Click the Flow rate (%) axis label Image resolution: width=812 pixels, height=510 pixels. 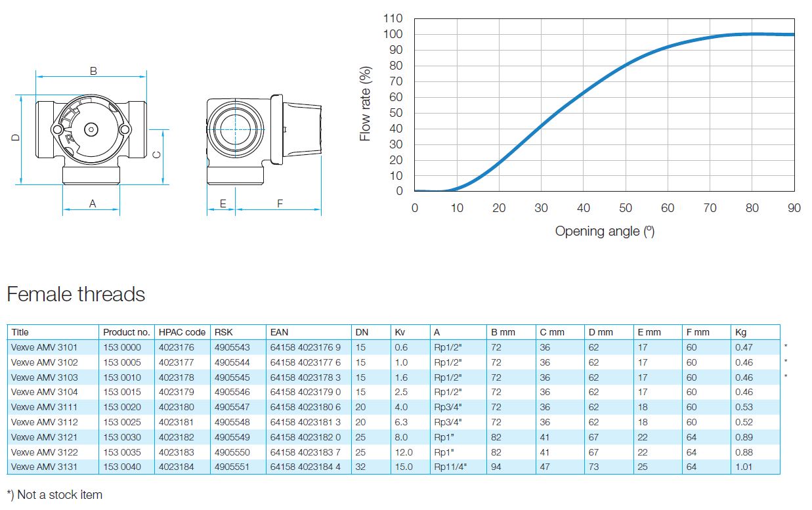(x=366, y=103)
